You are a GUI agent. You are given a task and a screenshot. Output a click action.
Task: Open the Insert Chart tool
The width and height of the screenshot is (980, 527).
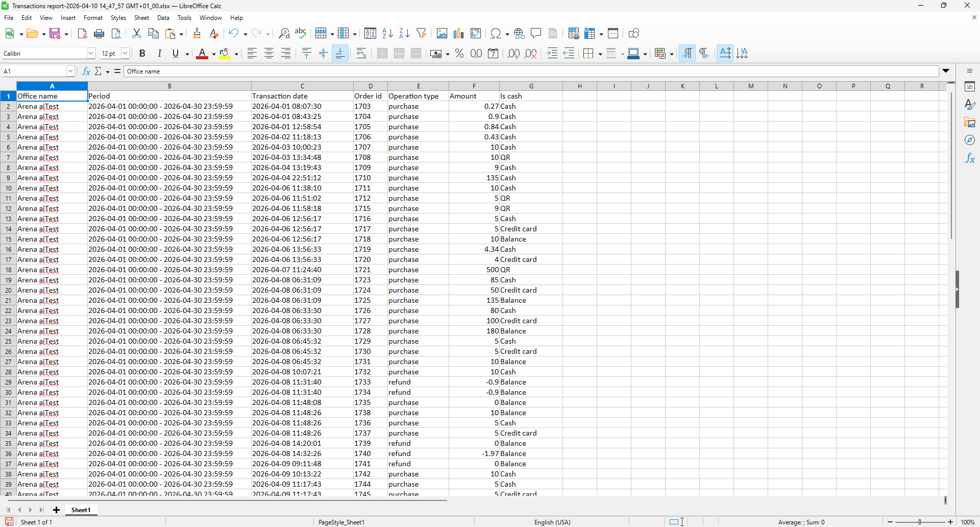(459, 34)
